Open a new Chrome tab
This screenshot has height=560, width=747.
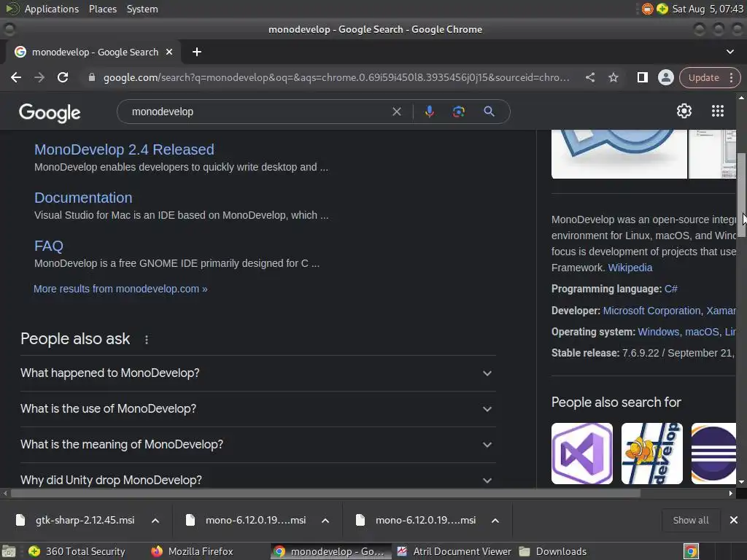[197, 52]
